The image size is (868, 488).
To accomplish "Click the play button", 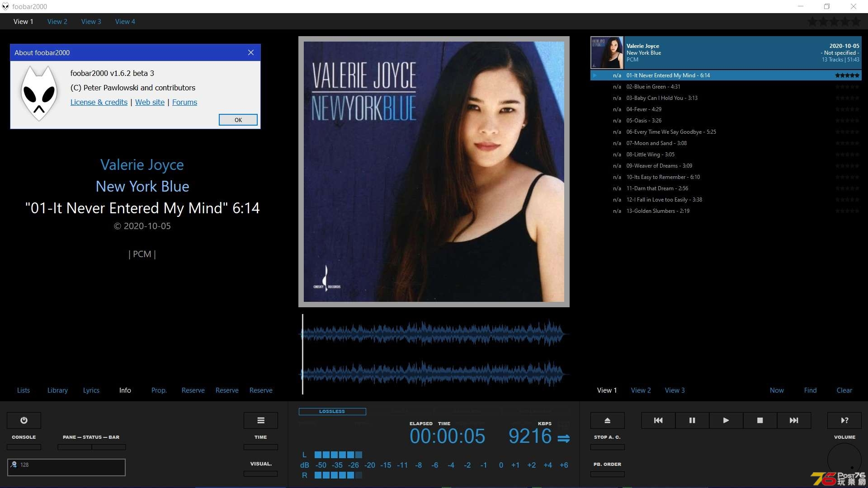I will [x=726, y=420].
